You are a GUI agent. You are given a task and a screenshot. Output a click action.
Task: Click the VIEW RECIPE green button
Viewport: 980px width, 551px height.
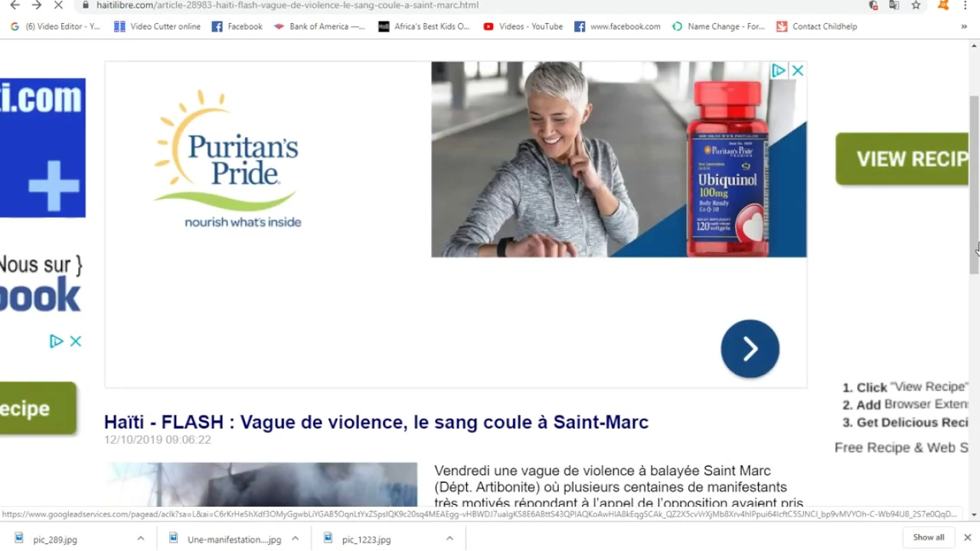pyautogui.click(x=902, y=158)
